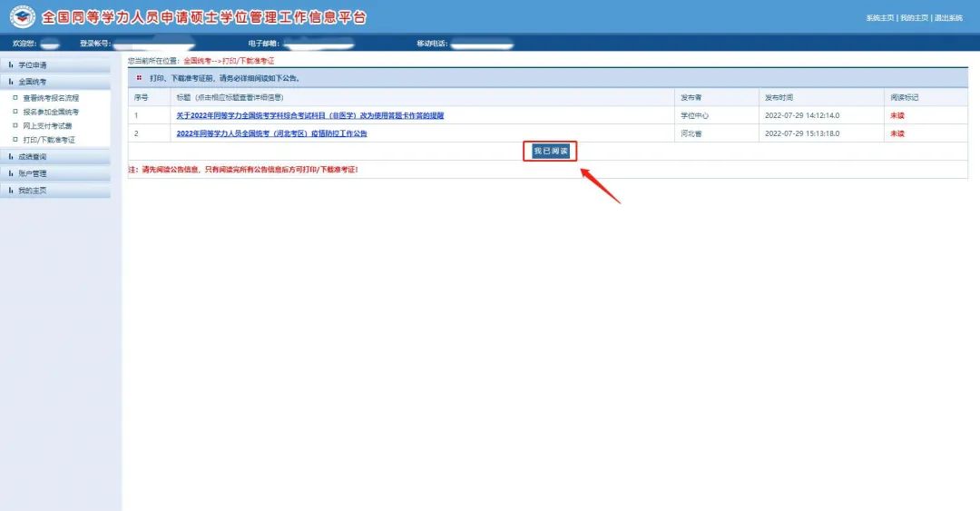Go to 系统主页 in top-right links
Screen dimensions: 980x511
coord(879,18)
